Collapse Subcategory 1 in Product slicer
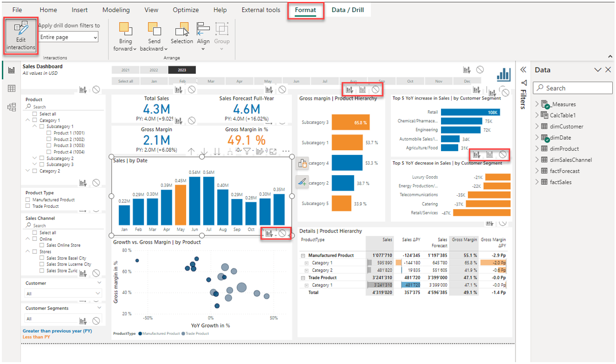This screenshot has height=364, width=616. click(x=35, y=126)
